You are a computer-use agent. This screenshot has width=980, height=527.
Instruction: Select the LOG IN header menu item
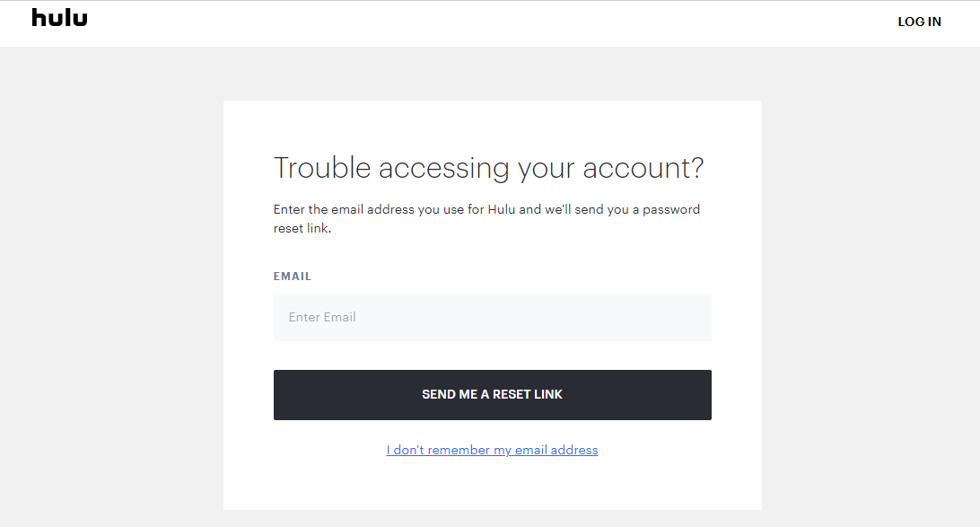[x=919, y=22]
